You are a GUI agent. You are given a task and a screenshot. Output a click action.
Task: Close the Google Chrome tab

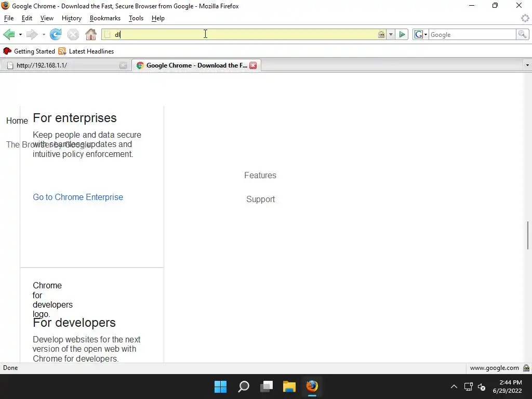253,65
